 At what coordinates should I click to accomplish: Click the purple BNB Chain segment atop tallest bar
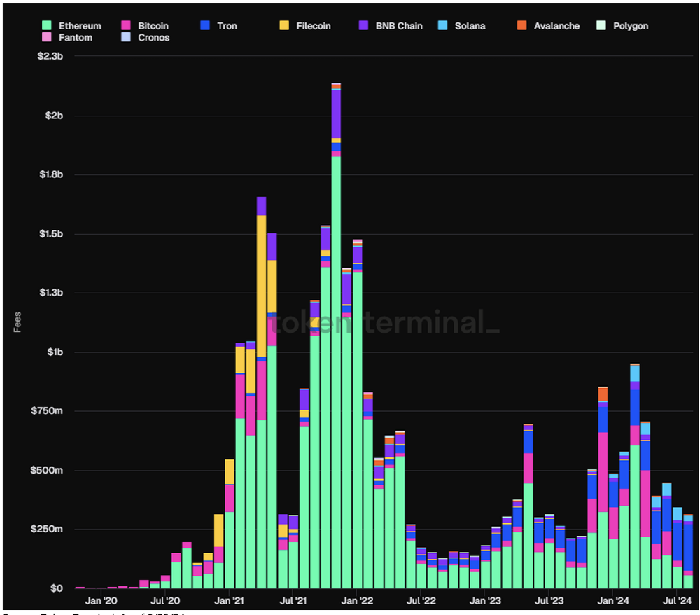click(336, 114)
